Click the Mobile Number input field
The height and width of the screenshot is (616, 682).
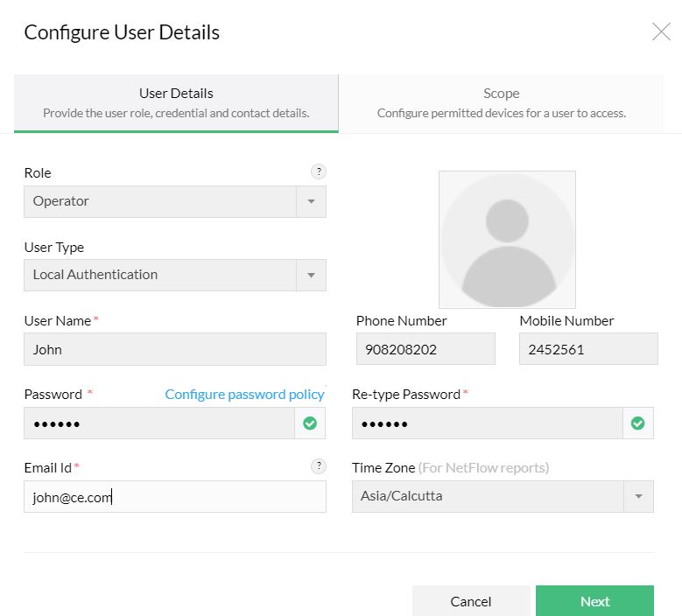click(587, 349)
